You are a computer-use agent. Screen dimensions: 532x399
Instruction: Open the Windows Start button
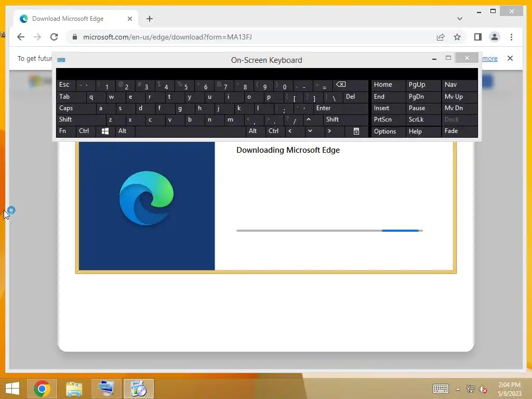[12, 389]
